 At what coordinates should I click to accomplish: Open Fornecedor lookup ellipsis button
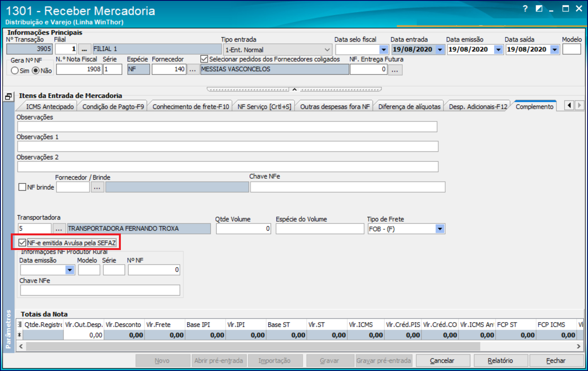(x=193, y=70)
